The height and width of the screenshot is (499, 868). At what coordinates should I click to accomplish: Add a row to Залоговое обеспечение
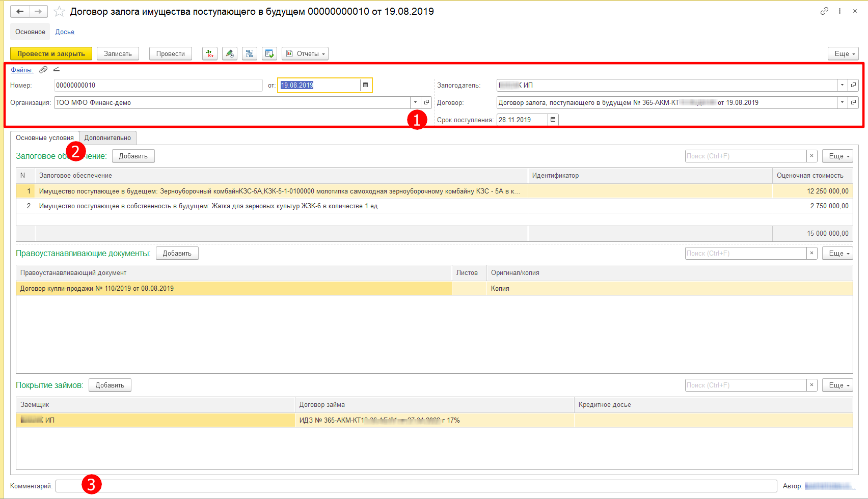(133, 156)
